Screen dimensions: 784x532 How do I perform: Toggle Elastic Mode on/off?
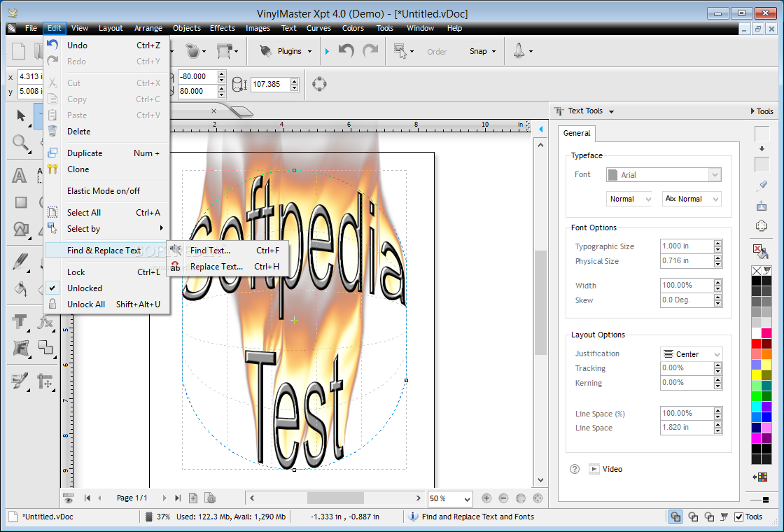tap(107, 191)
